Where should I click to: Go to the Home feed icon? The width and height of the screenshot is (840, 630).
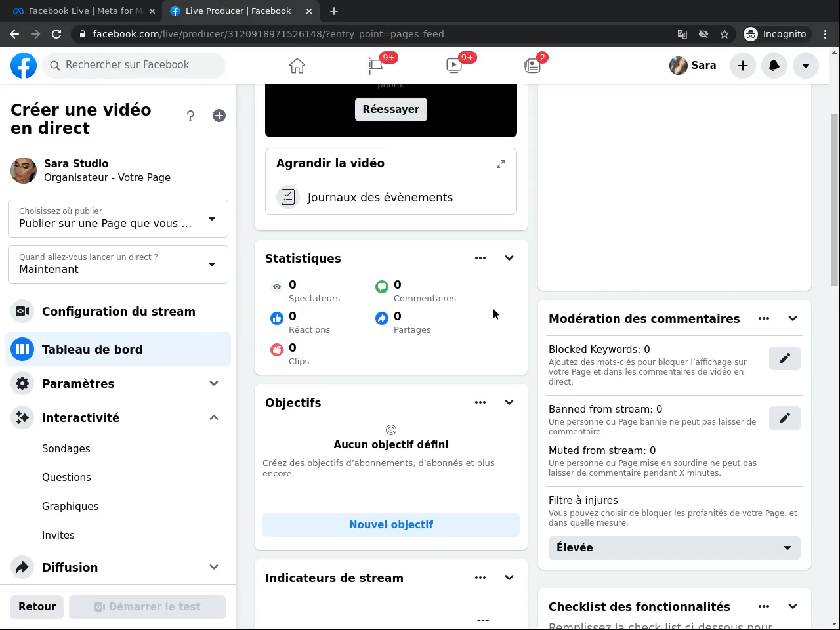click(x=297, y=66)
